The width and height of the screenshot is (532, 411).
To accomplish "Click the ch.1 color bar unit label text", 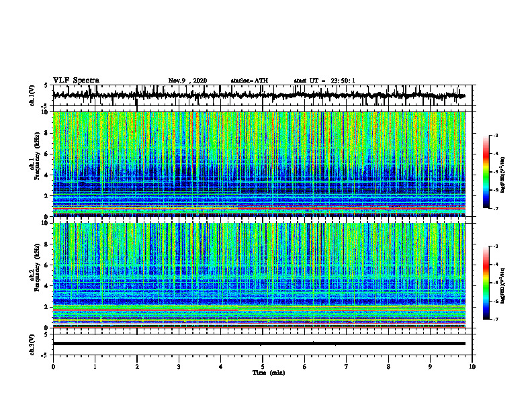I will 503,175.
